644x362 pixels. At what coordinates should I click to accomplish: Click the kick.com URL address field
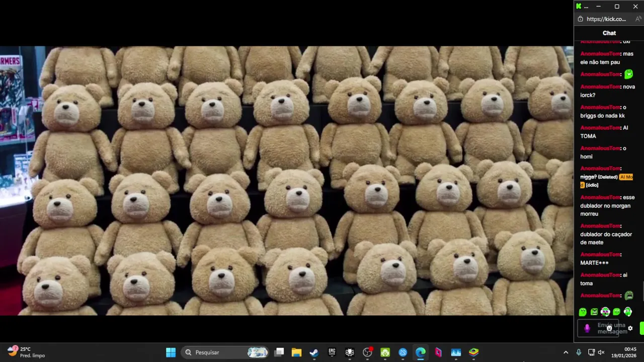(606, 19)
